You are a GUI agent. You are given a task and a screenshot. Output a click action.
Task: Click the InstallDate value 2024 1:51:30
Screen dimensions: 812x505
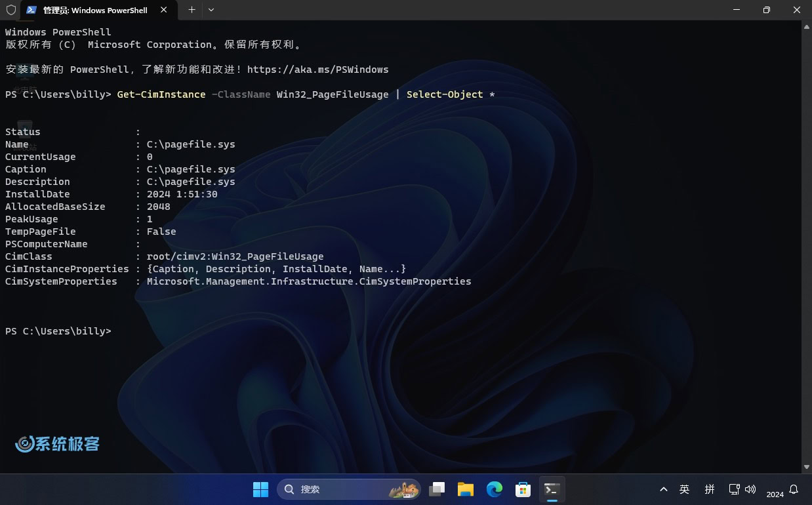coord(182,194)
